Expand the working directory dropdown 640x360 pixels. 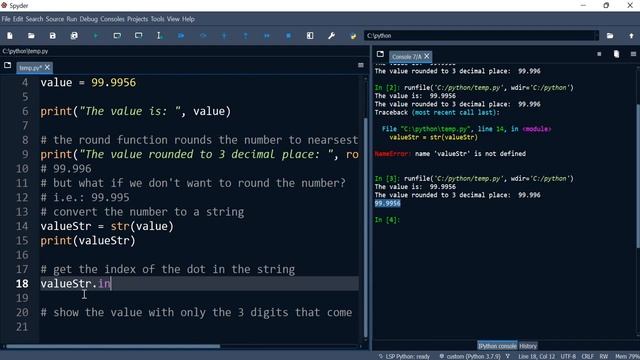pos(596,36)
